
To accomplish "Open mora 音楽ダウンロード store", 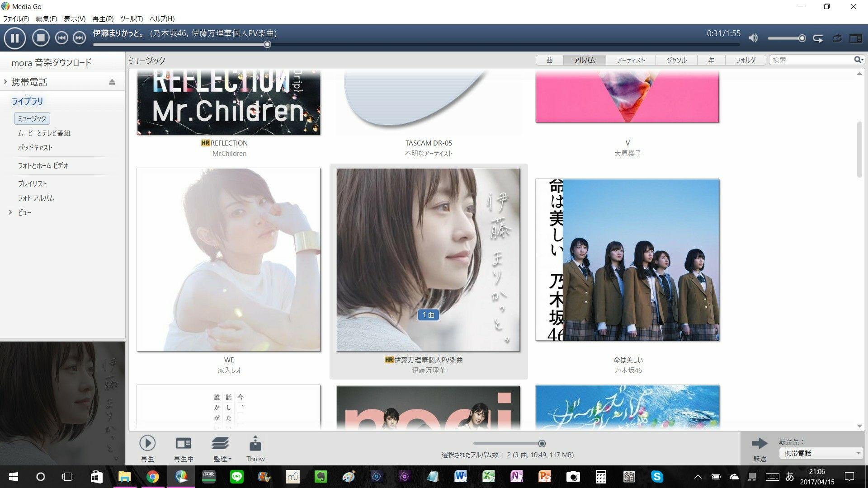I will click(x=52, y=62).
